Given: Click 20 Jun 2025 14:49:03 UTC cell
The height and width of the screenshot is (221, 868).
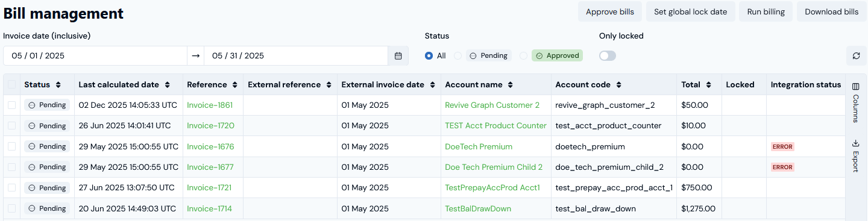Looking at the screenshot, I should (128, 208).
